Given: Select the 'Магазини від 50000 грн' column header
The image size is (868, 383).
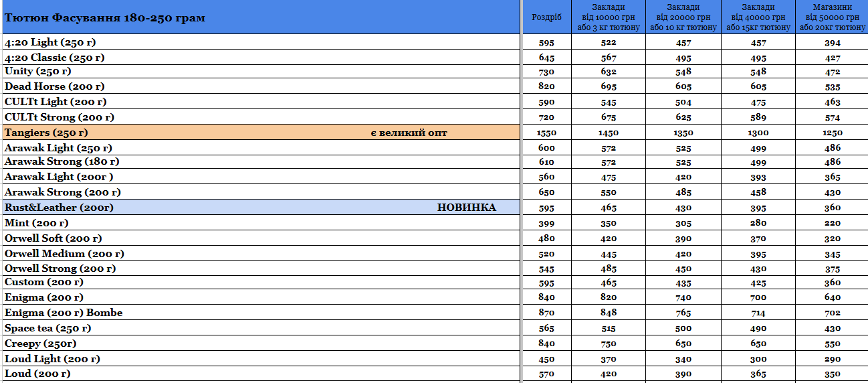Looking at the screenshot, I should 833,17.
